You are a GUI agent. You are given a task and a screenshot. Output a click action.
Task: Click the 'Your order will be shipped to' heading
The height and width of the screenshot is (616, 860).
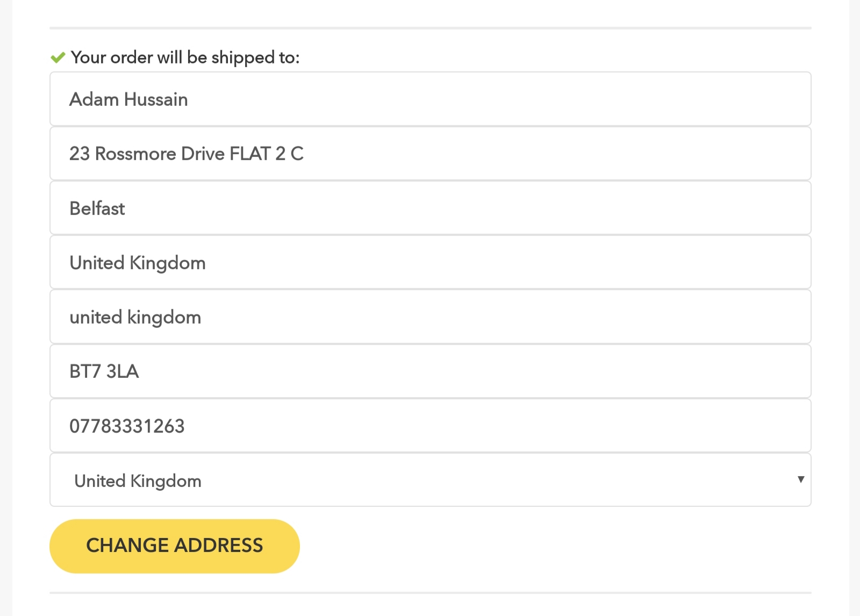click(185, 58)
